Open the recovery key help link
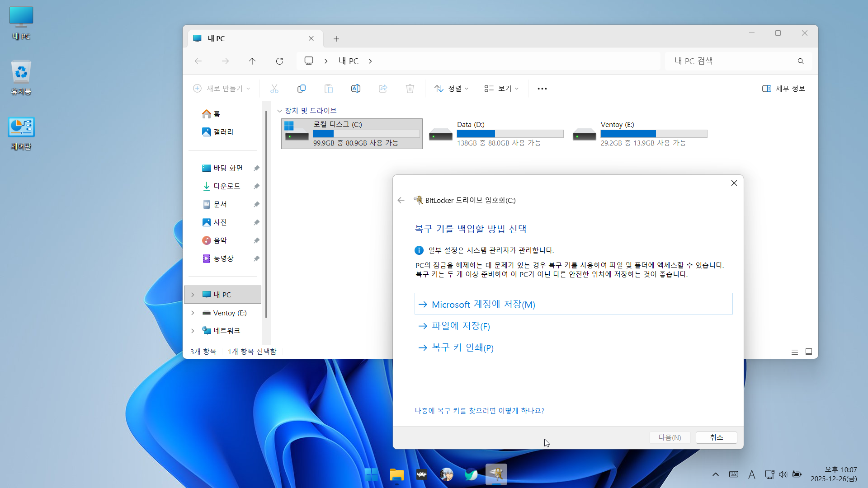 click(479, 411)
